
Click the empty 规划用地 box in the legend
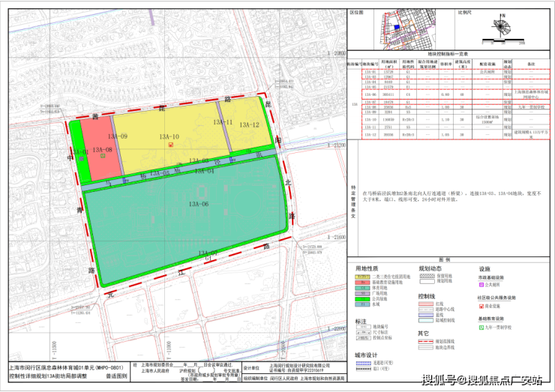coord(427,282)
